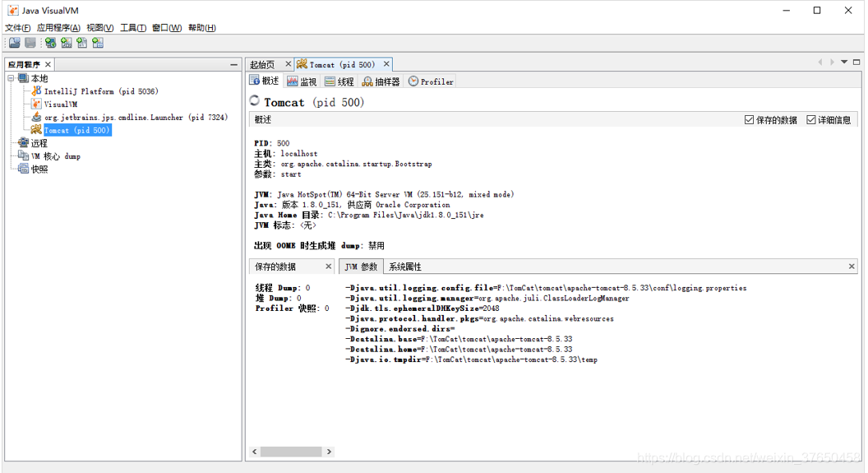Close the Tomcat (pid 500) tab
The width and height of the screenshot is (868, 473).
386,64
